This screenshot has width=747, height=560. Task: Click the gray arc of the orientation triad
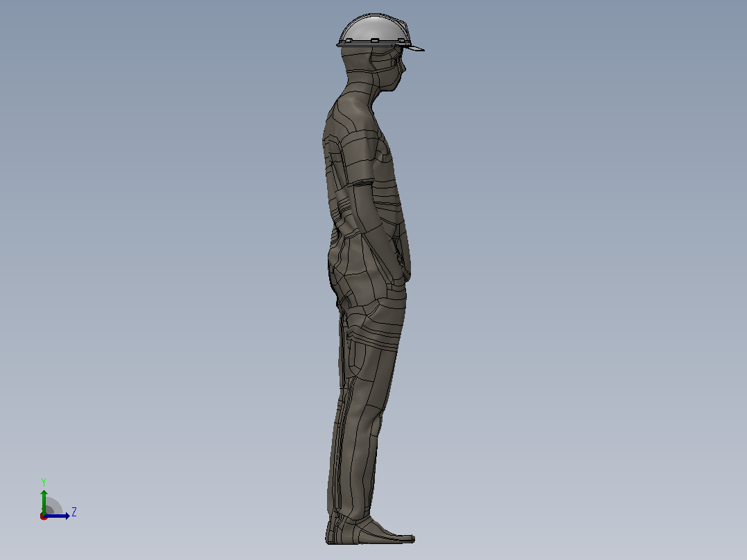pos(54,506)
